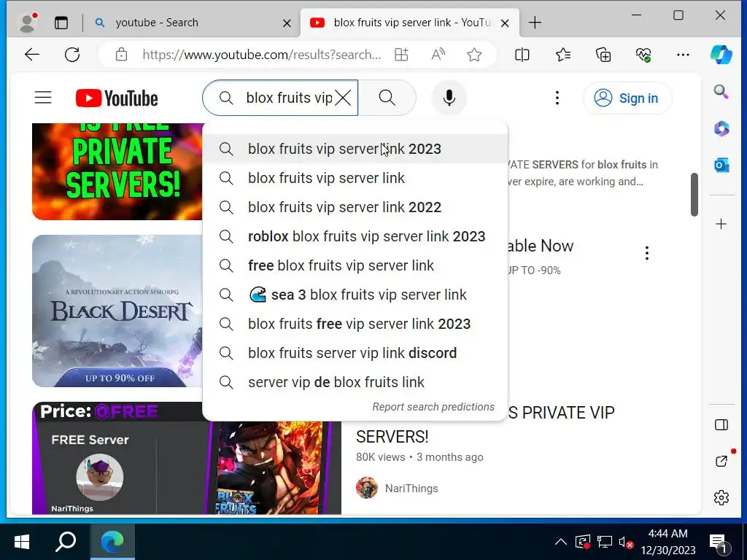Click the Edge taskbar icon

112,542
